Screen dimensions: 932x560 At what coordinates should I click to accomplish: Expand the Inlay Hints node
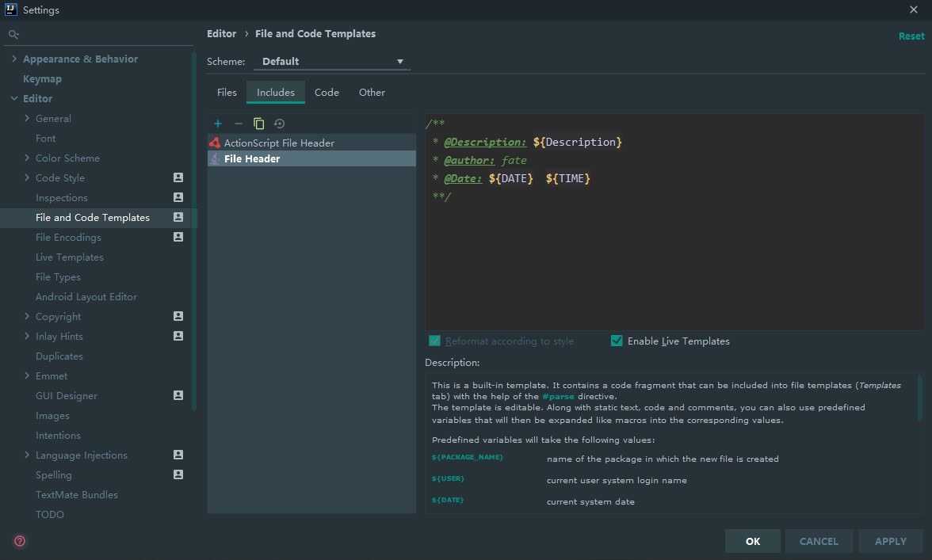click(27, 336)
